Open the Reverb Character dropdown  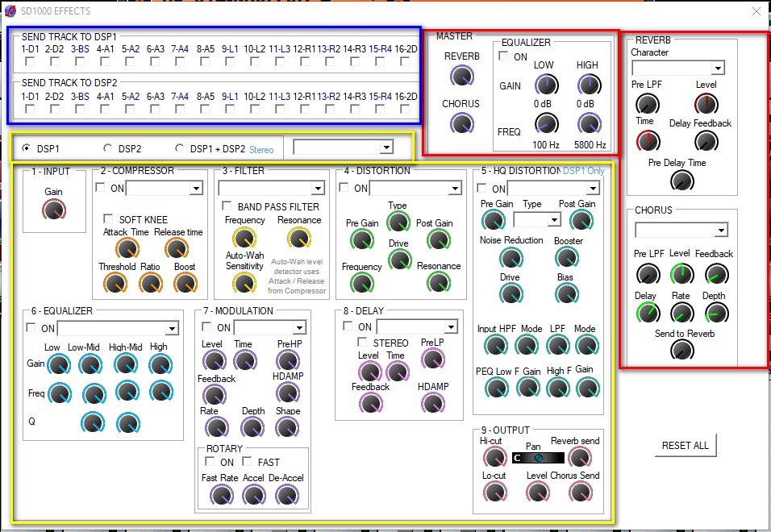click(678, 68)
